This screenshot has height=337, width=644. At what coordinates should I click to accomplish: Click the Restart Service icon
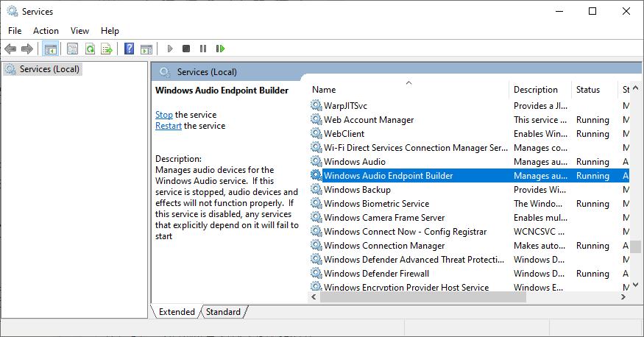pyautogui.click(x=220, y=49)
